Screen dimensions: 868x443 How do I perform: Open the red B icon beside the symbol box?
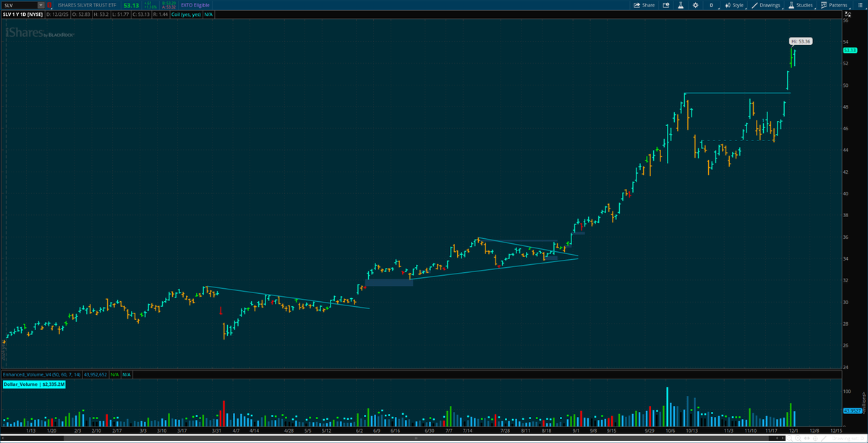pyautogui.click(x=49, y=5)
